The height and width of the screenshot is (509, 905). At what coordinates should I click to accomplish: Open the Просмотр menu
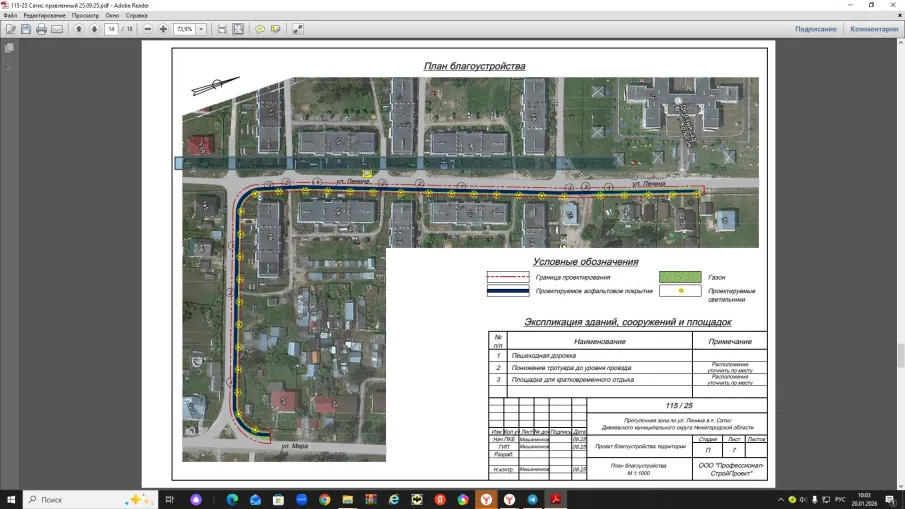click(85, 16)
